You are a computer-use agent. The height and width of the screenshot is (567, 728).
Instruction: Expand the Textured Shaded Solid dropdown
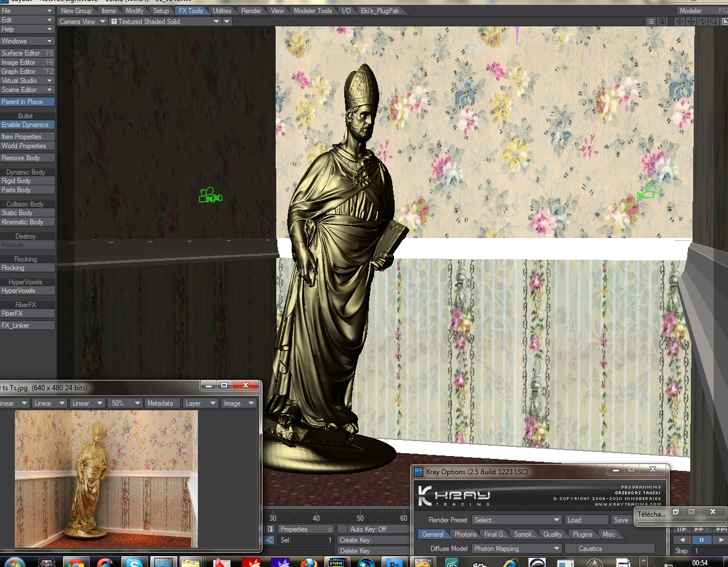tap(216, 22)
